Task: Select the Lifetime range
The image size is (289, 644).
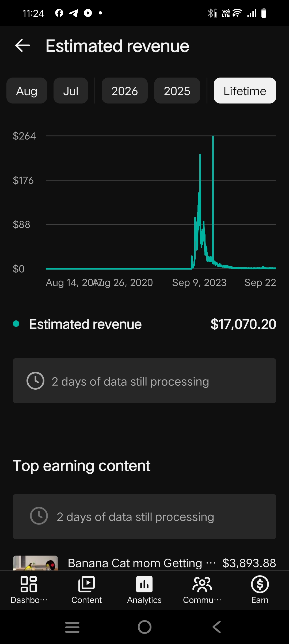Action: (x=245, y=91)
